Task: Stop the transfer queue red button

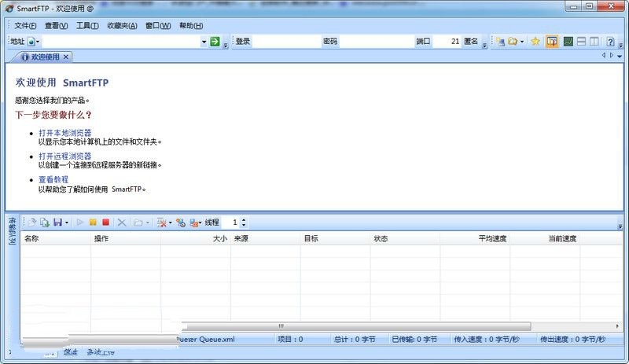Action: pyautogui.click(x=106, y=222)
